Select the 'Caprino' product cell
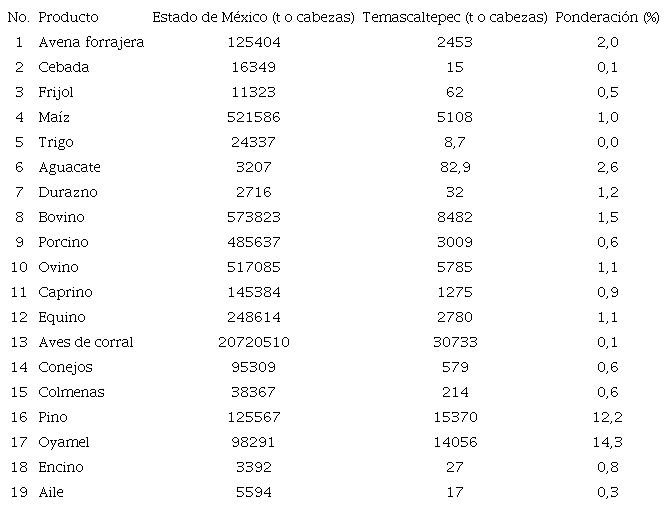 (x=65, y=292)
